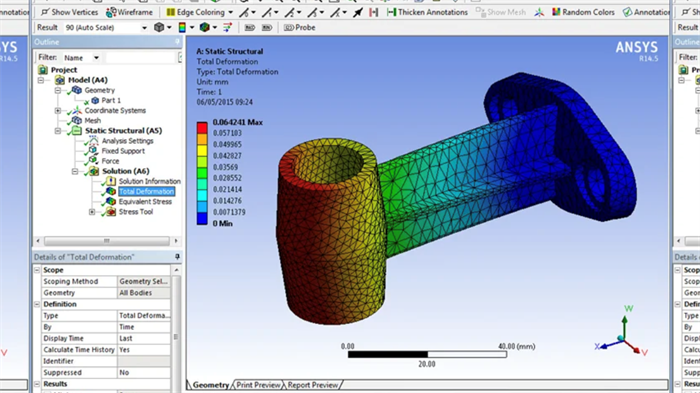Open the contour bands dropdown arrow
Screen dimensions: 700x393
coord(192,28)
